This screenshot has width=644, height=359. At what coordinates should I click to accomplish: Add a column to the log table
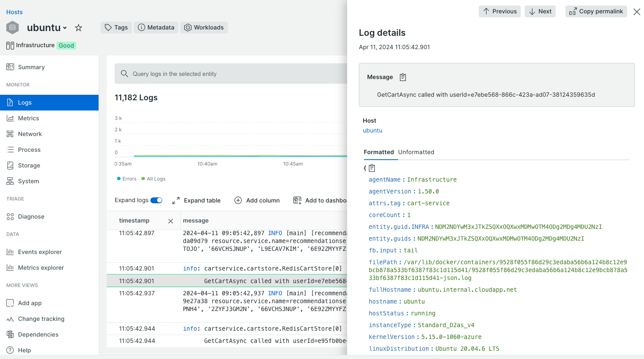pos(257,200)
